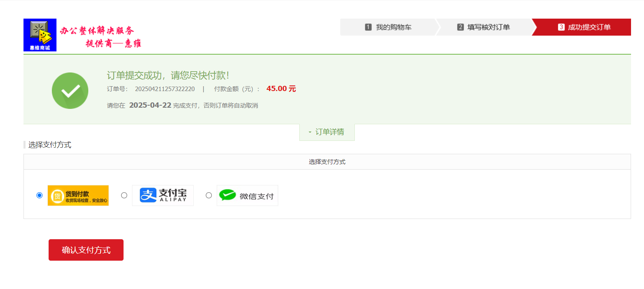
Task: Go to 填写核对订单 step tab
Action: tap(484, 27)
